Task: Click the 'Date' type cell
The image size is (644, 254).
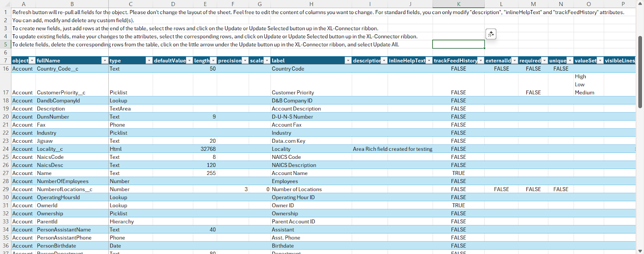Action: tap(130, 246)
